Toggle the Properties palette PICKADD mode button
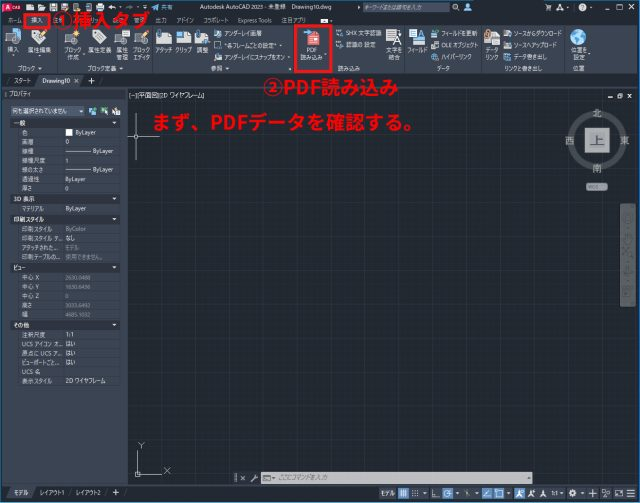The width and height of the screenshot is (640, 503). click(93, 110)
